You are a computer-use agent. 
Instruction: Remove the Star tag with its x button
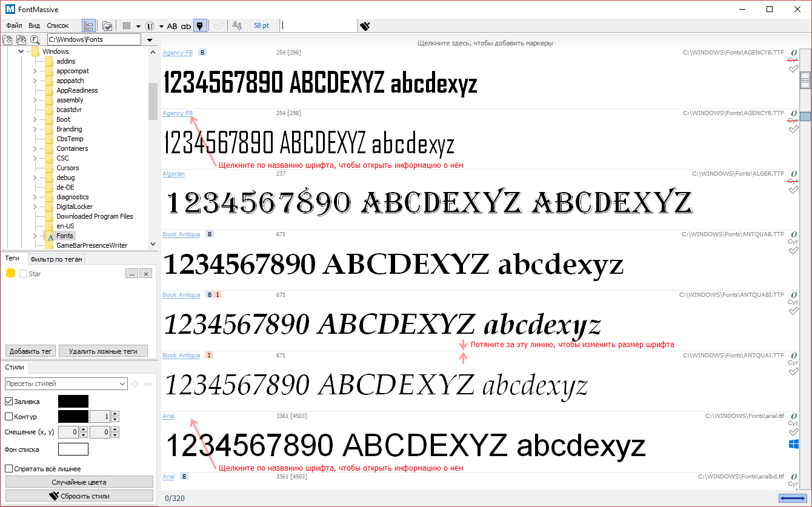145,274
